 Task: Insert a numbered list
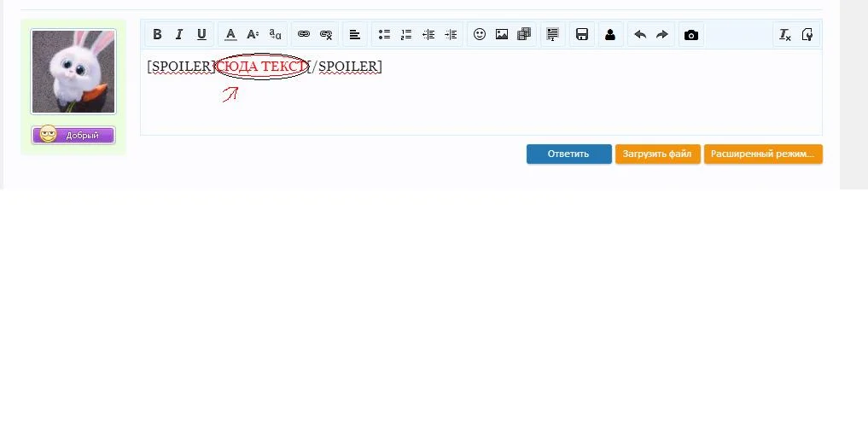[x=406, y=34]
